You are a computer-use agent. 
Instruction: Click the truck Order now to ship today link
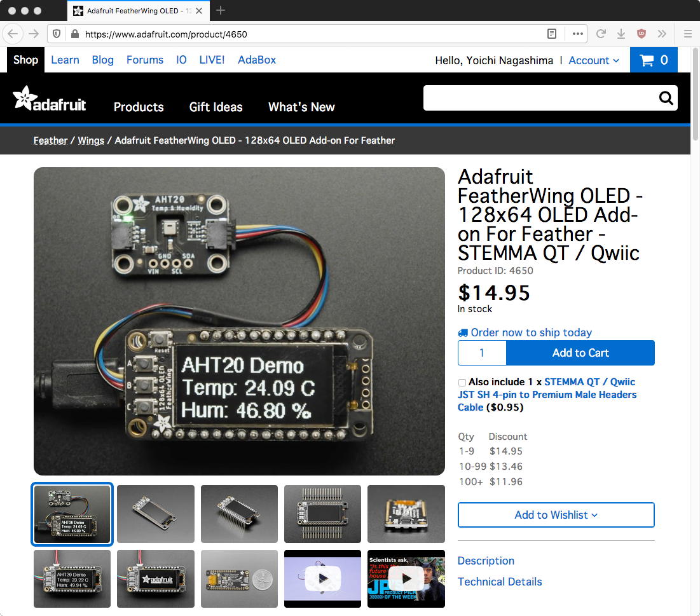pos(525,332)
